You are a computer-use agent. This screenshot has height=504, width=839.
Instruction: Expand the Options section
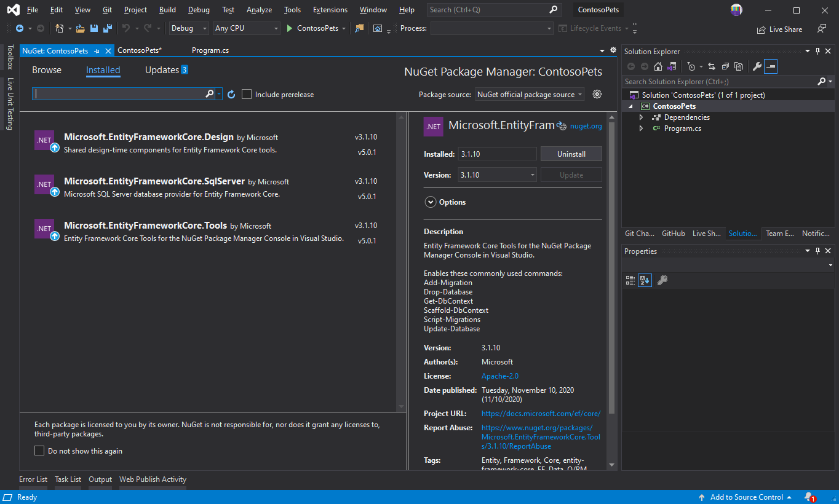(x=429, y=202)
